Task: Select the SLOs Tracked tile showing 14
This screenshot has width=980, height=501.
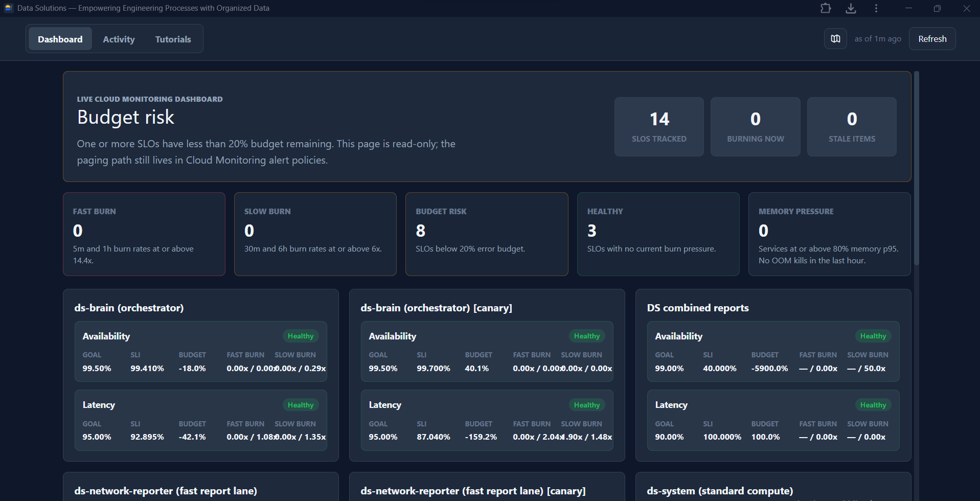Action: click(659, 127)
